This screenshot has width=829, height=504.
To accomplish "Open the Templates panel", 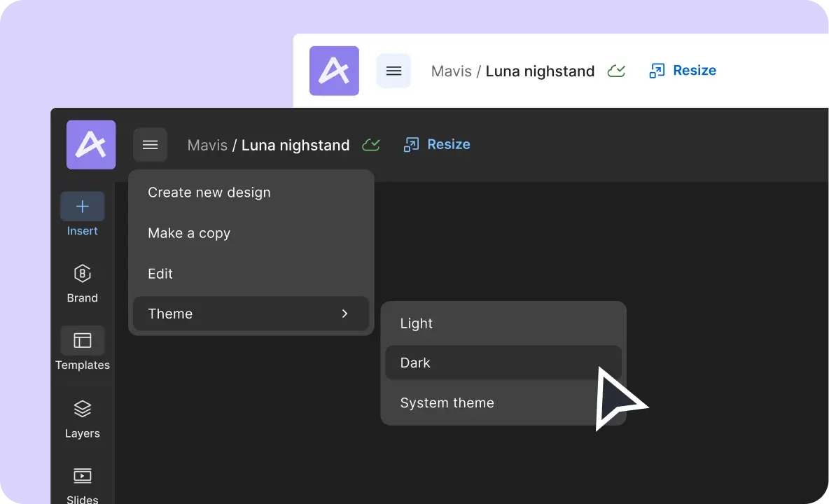I will point(82,349).
